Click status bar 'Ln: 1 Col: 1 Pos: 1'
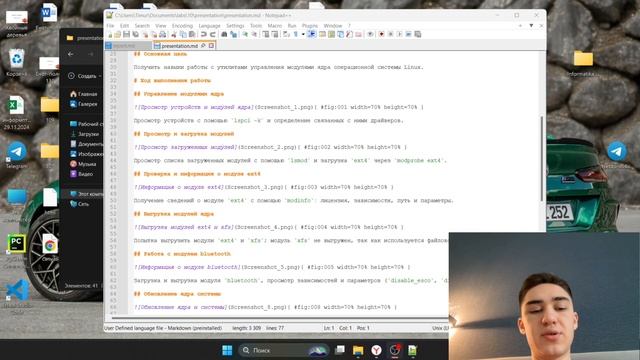This screenshot has height=360, width=640. [x=347, y=328]
